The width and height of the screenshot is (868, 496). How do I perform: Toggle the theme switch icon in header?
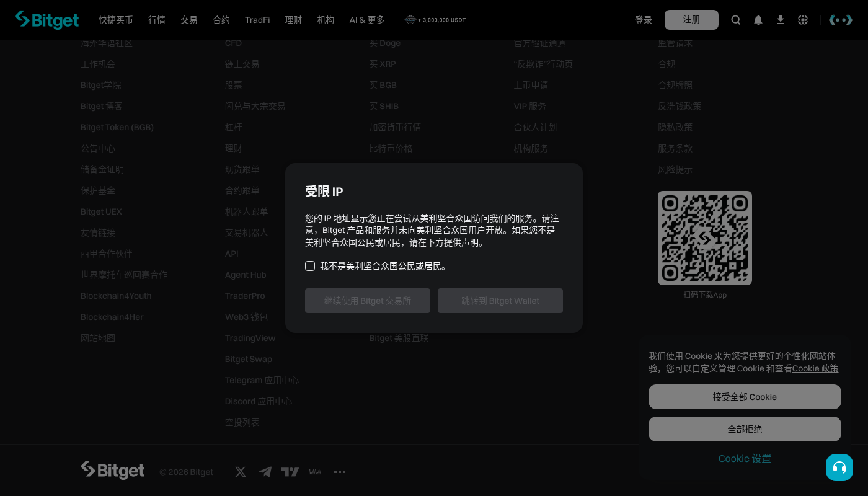click(841, 20)
